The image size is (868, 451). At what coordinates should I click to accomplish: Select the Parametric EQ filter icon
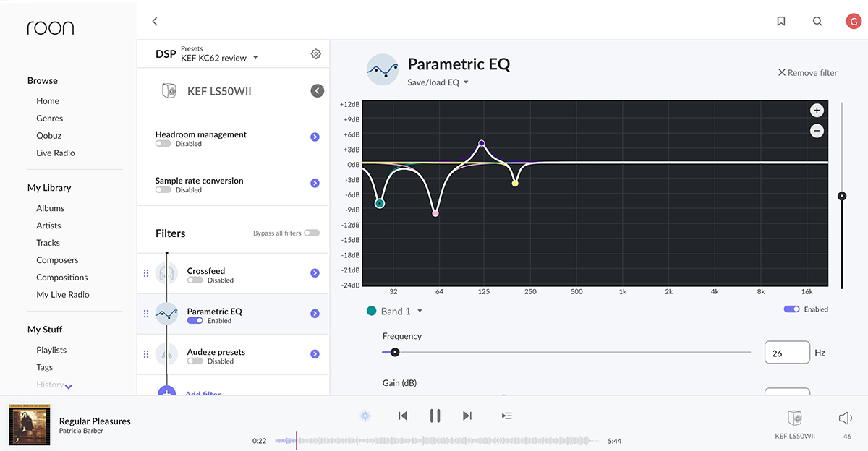pyautogui.click(x=166, y=314)
